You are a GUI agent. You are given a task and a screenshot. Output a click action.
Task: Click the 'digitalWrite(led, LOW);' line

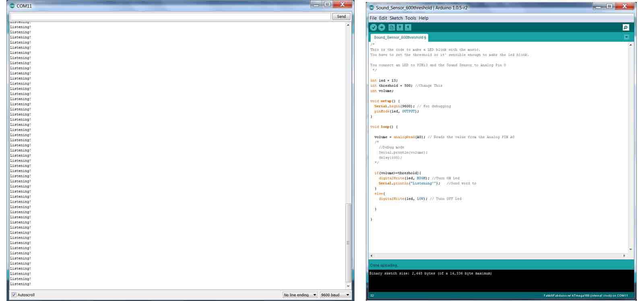(x=403, y=199)
